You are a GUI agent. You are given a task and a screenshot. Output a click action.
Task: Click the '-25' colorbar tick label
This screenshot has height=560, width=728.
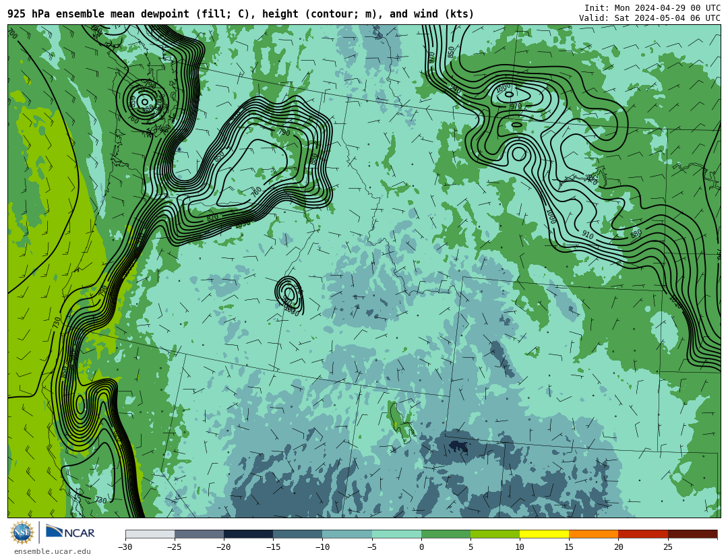[x=175, y=547]
